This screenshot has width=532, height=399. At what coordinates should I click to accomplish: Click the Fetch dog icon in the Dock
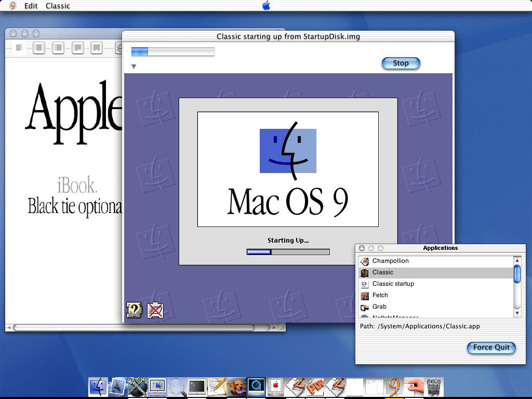pyautogui.click(x=236, y=387)
